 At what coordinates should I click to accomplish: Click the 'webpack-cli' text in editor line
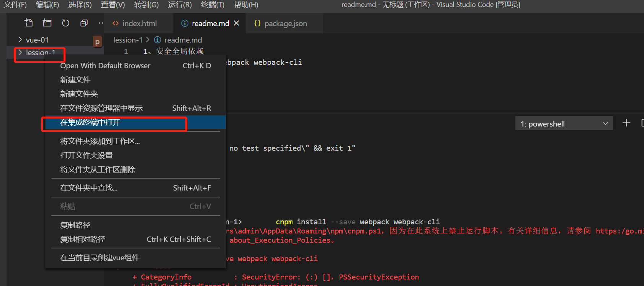pyautogui.click(x=278, y=62)
